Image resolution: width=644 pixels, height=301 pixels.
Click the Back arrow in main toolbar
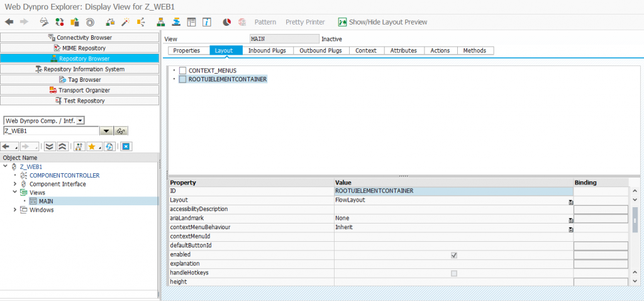pos(9,22)
